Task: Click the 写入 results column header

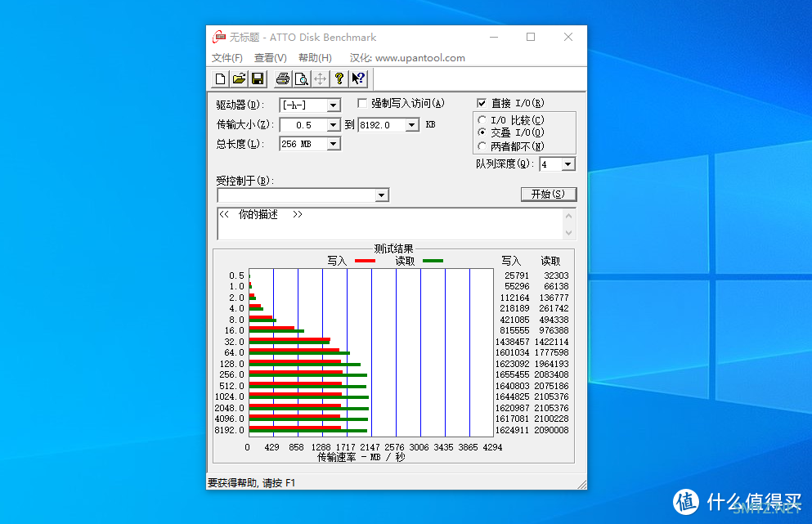Action: (x=511, y=261)
